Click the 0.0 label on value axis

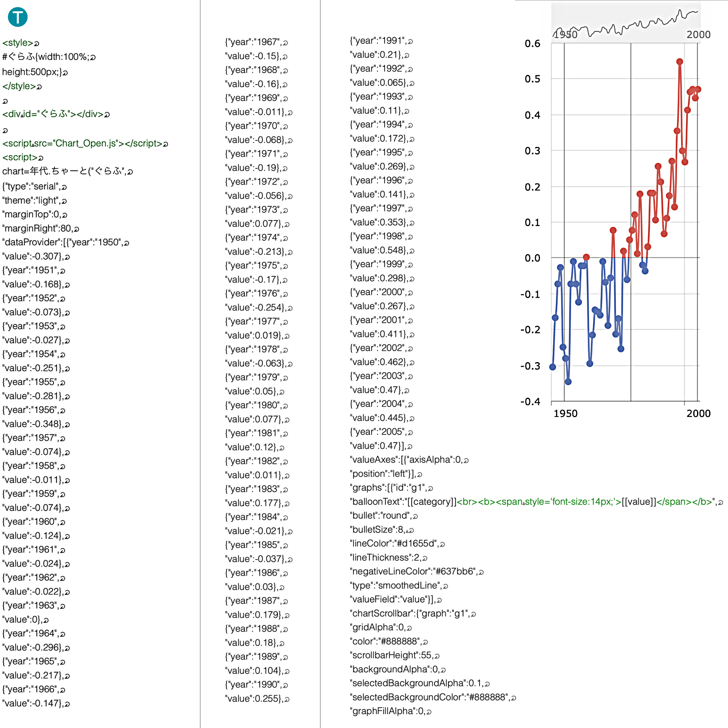point(533,258)
